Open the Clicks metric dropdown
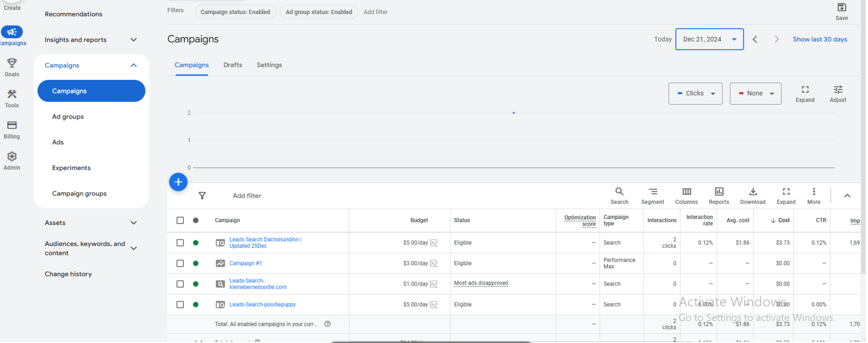Viewport: 868px width, 343px height. [695, 93]
